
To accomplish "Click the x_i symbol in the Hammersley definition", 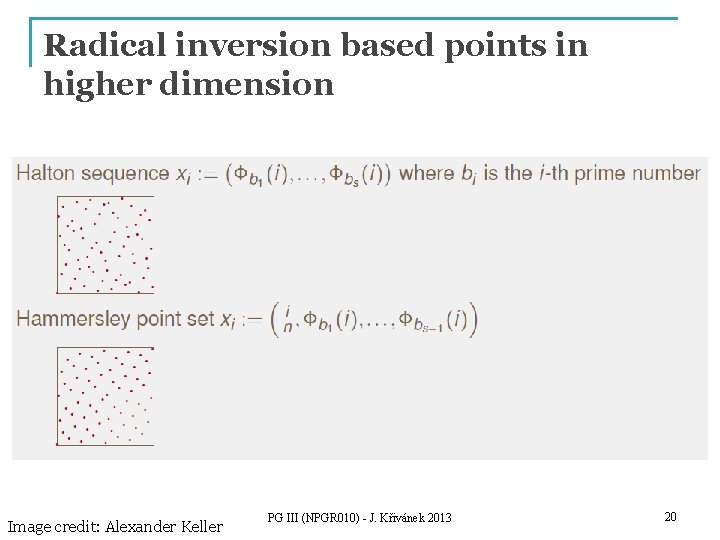I will tap(229, 321).
